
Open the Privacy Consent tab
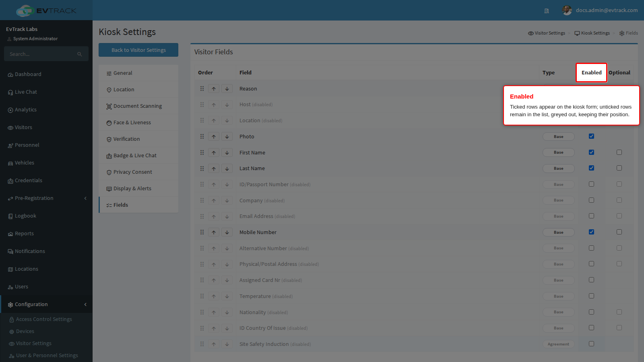tap(138, 172)
